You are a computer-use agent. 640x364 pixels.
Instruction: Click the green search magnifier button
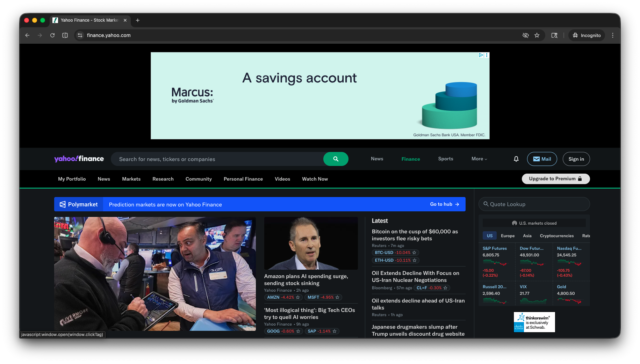(x=336, y=159)
